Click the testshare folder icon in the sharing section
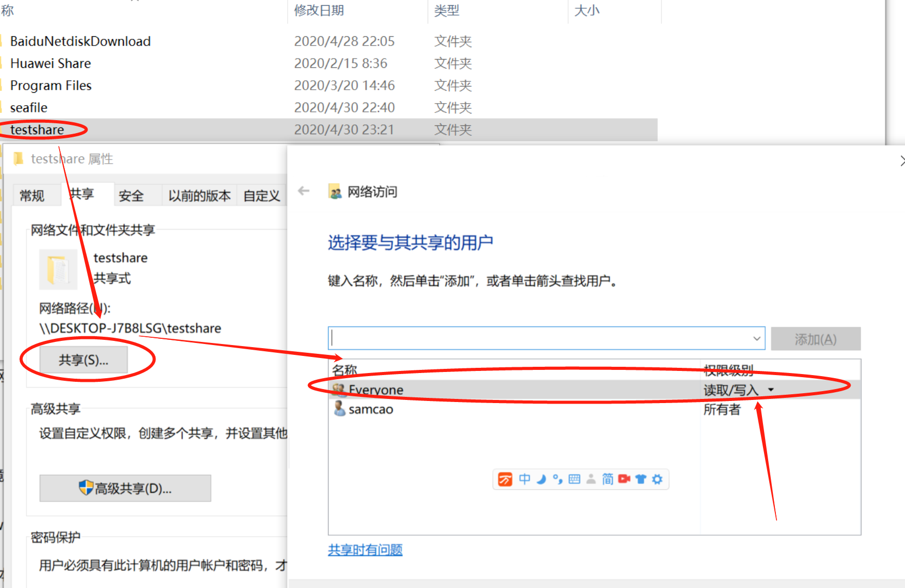This screenshot has width=905, height=588. click(58, 269)
